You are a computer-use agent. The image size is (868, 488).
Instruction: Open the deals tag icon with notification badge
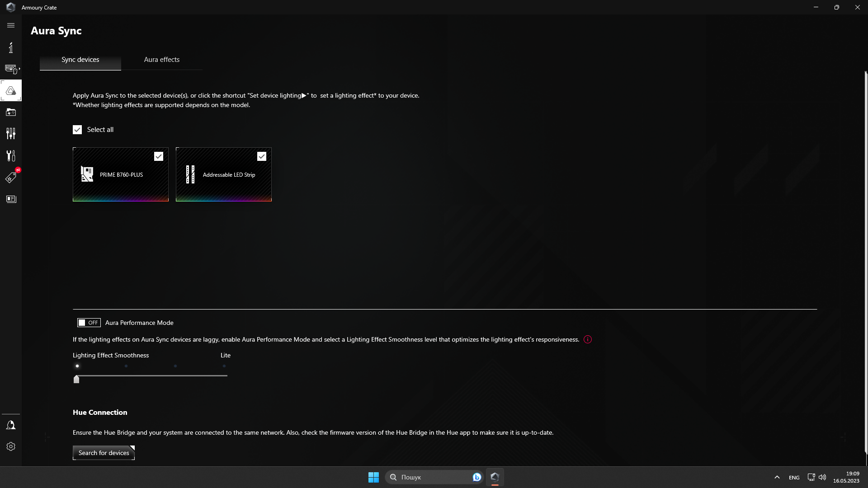11,177
